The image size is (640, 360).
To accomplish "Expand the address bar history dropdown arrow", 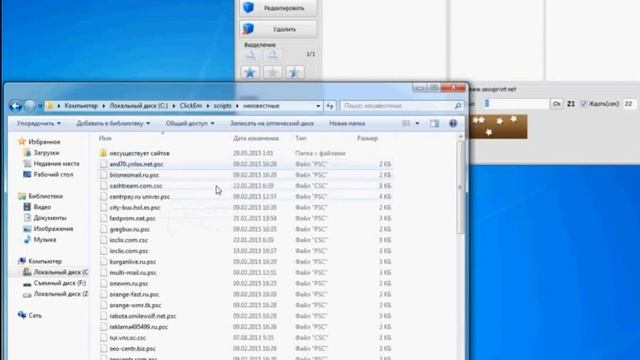I will pos(318,106).
